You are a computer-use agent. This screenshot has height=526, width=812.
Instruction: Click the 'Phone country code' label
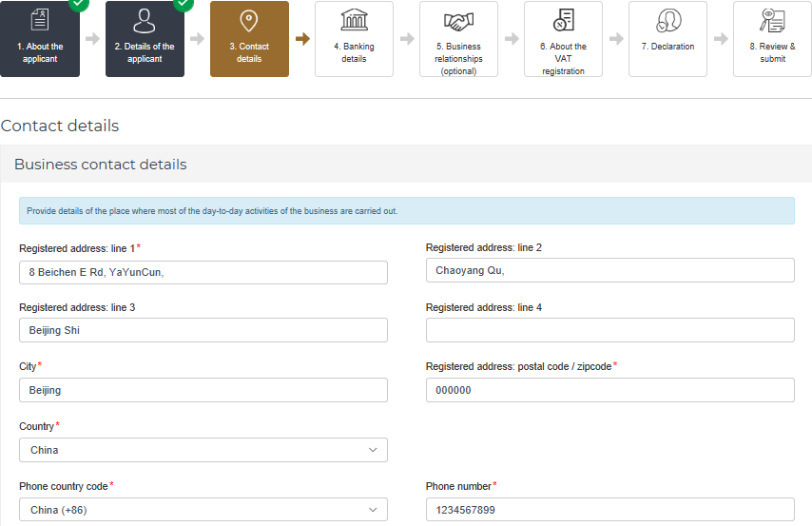point(64,486)
